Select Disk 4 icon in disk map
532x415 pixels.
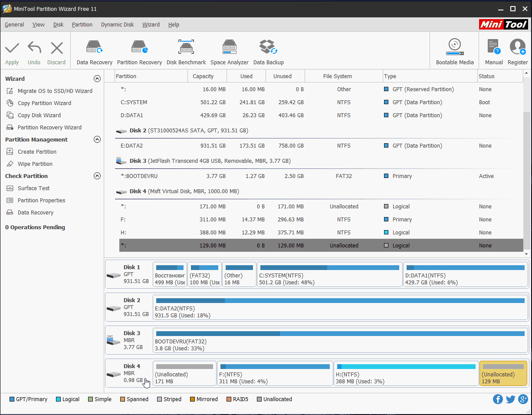point(114,374)
